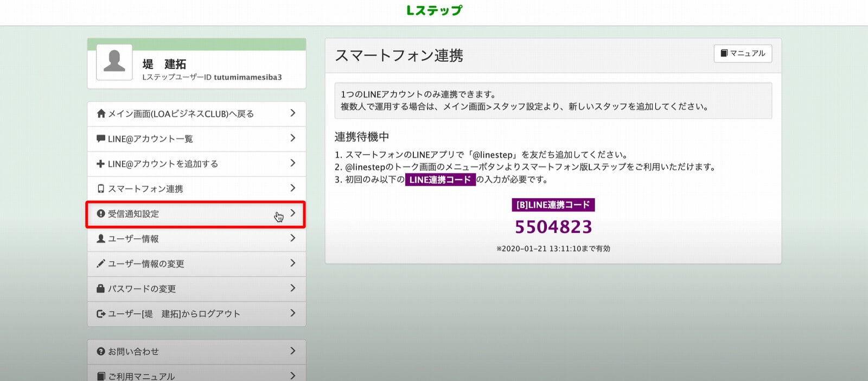Open ご利用マニュアル link in sidebar
Screen dimensions: 868x381
click(196, 373)
